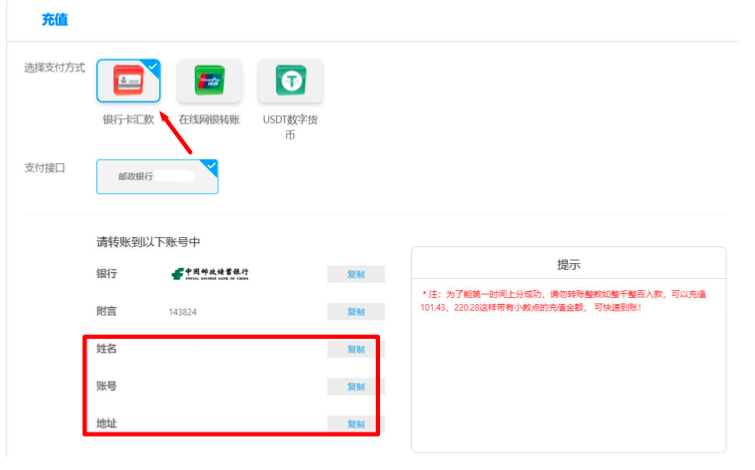This screenshot has height=470, width=755.
Task: Click the 提示 panel header
Action: [x=568, y=265]
